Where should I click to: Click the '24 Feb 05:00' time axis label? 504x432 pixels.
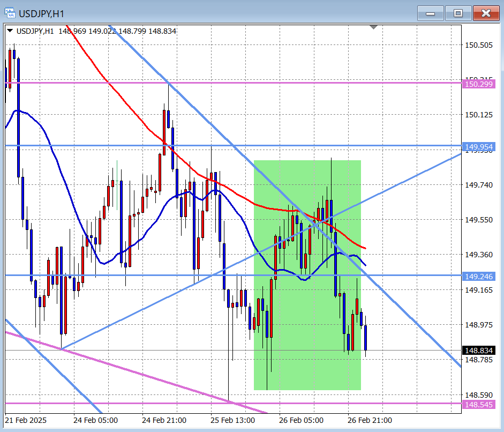pyautogui.click(x=96, y=420)
